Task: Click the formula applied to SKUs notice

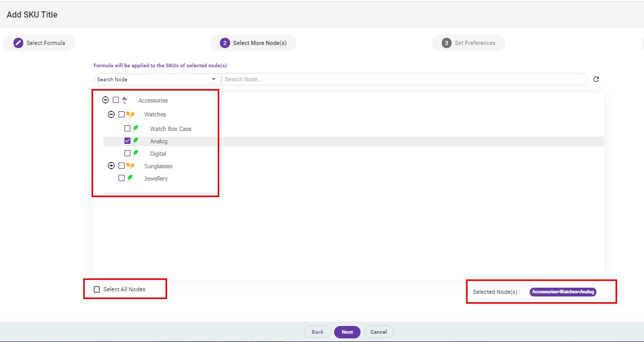Action: [x=160, y=66]
